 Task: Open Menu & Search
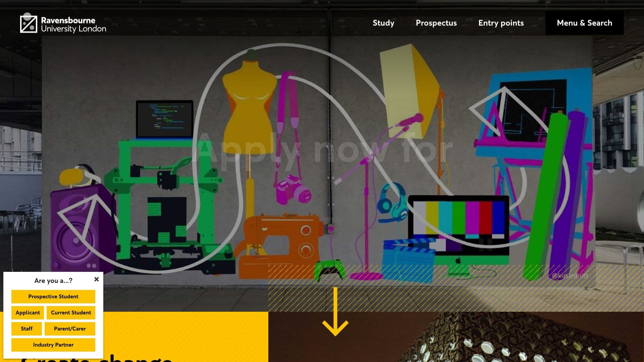584,23
